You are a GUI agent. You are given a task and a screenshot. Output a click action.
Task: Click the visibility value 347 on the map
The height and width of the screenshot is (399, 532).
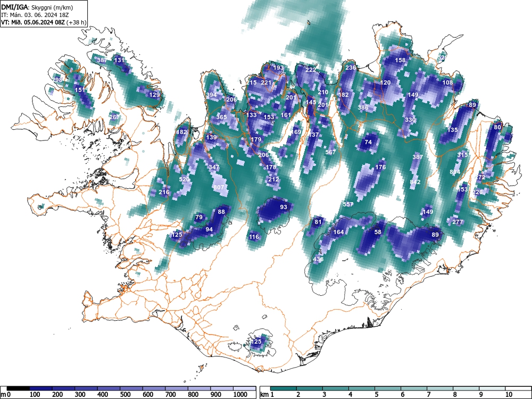pos(214,167)
